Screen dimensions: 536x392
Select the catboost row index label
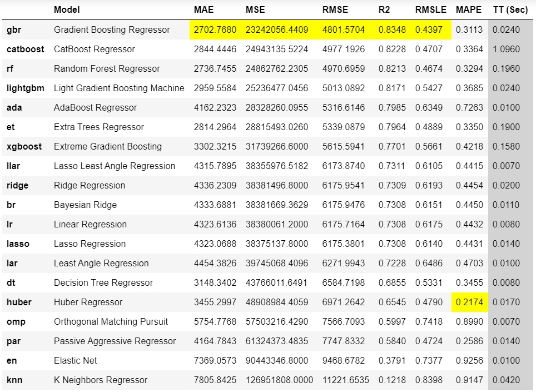[x=25, y=49]
